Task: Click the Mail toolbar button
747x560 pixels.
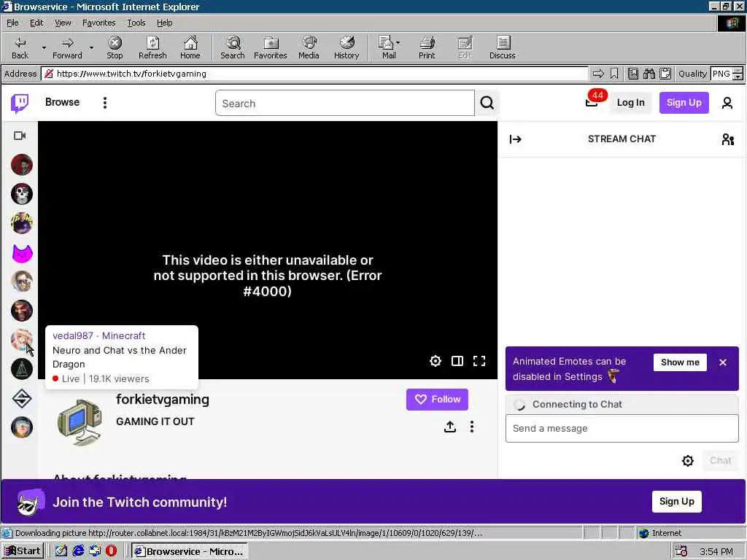Action: pos(389,47)
